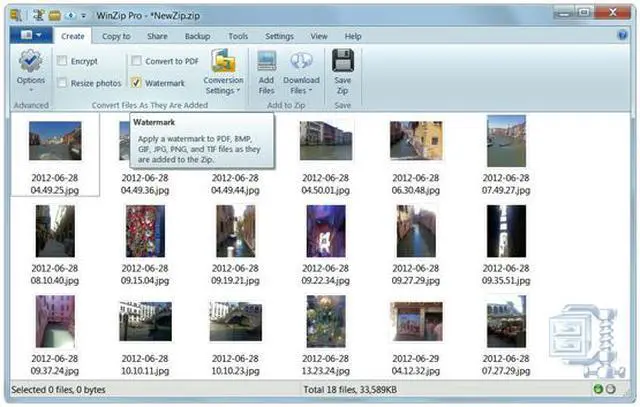The height and width of the screenshot is (407, 640).
Task: Expand the quick access toolbar customize arrow
Action: pos(84,16)
